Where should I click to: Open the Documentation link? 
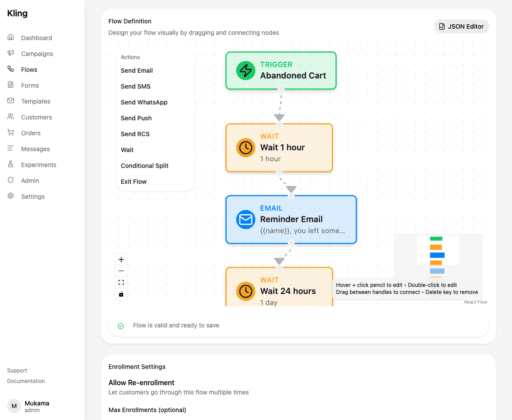[x=26, y=381]
